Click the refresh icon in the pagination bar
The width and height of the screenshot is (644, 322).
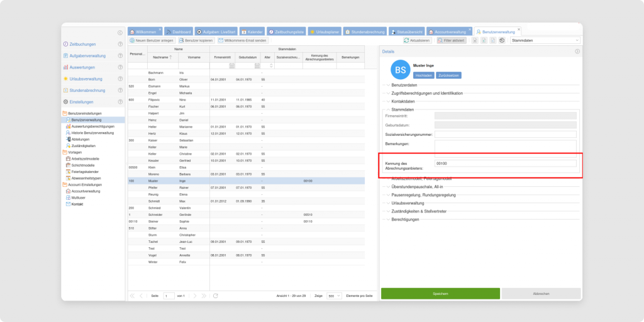click(216, 296)
